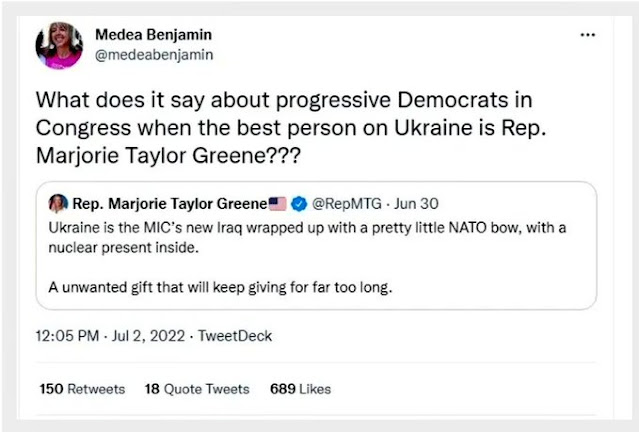The width and height of the screenshot is (639, 432).
Task: Click the @RepMTG handle
Action: click(x=345, y=203)
